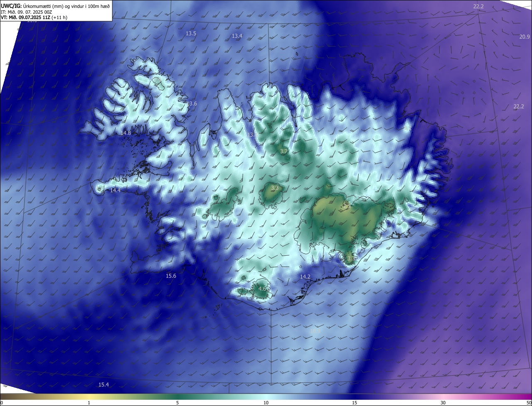Click the 15.6 value label off Reykjanes

(171, 276)
